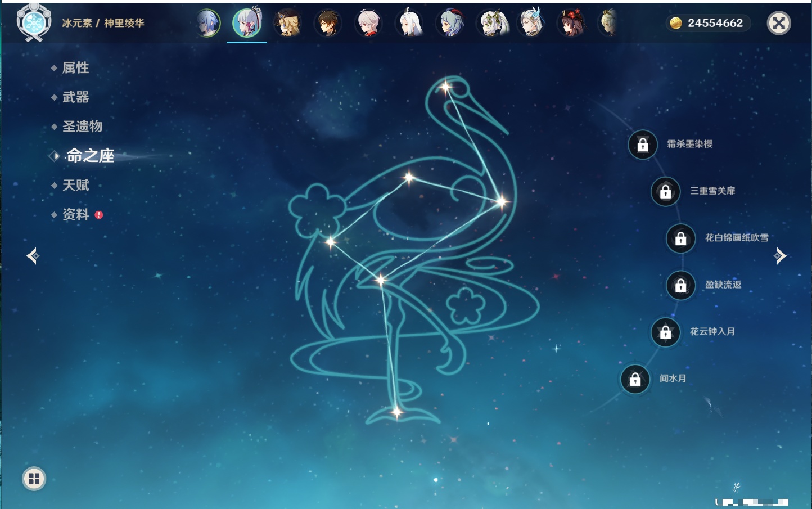Switch to the 圣遗物 artifacts menu
The height and width of the screenshot is (509, 812).
(82, 127)
